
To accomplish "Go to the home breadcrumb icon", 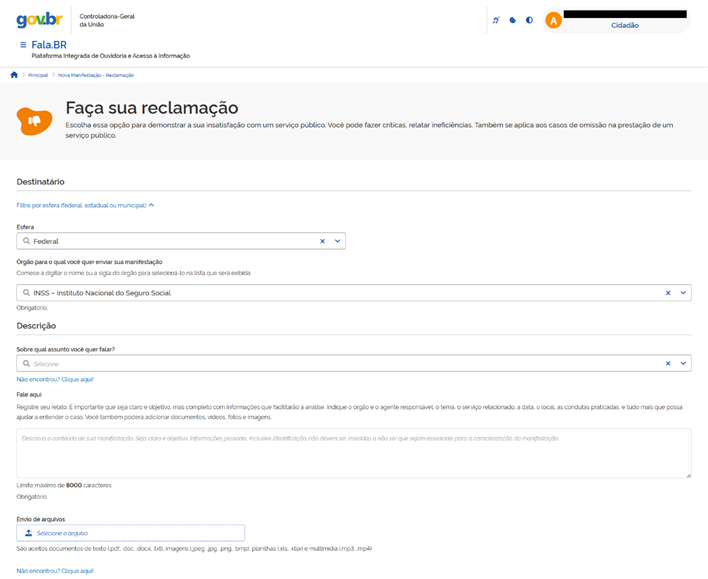I will point(14,75).
